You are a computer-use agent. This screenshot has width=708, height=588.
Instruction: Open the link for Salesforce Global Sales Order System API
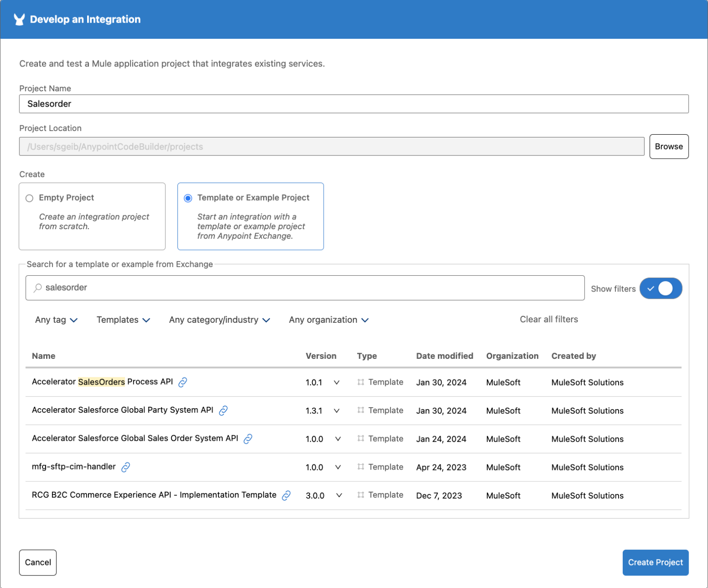(248, 439)
